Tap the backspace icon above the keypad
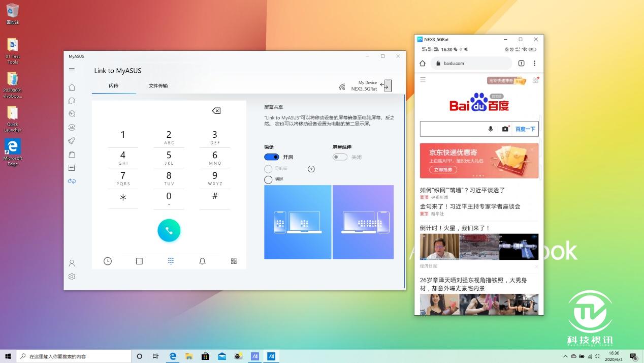The width and height of the screenshot is (644, 363). pyautogui.click(x=215, y=110)
